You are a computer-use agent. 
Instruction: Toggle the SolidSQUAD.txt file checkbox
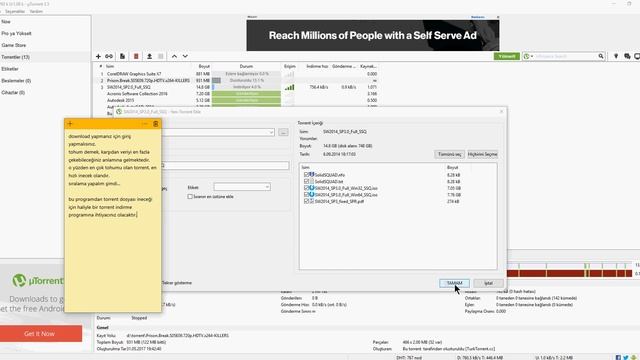click(306, 181)
